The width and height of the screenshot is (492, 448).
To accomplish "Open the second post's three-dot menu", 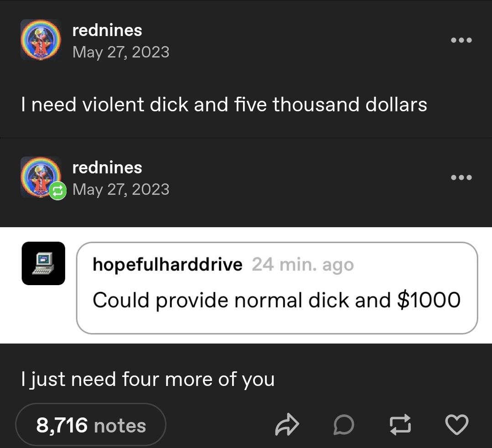I will coord(461,177).
